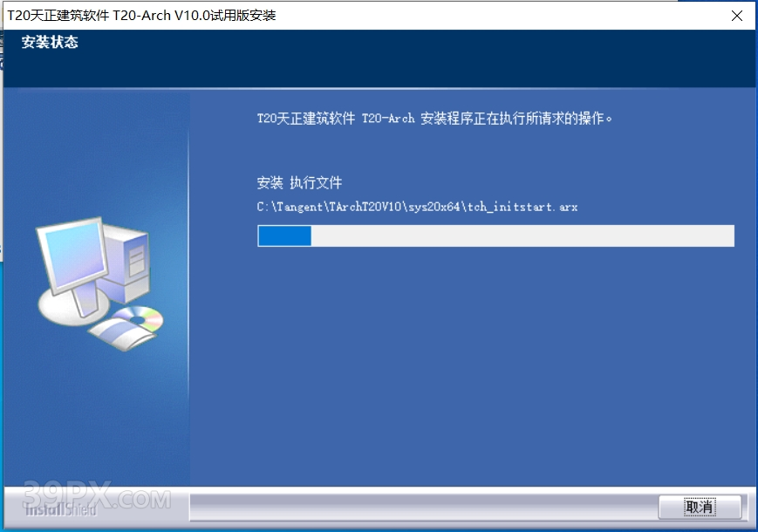Screen dimensions: 758x532
Task: Click the InstallShield logo text
Action: 60,509
